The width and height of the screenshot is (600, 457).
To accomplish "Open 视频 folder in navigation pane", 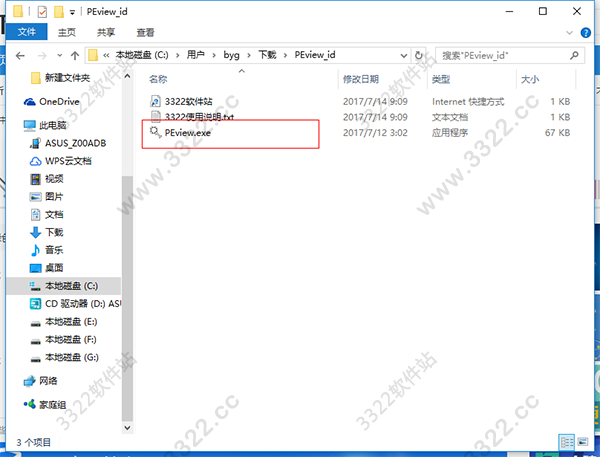I will [54, 179].
